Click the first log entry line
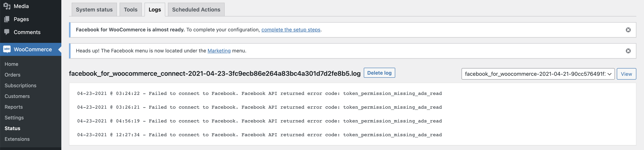Image resolution: width=644 pixels, height=150 pixels. pos(259,94)
